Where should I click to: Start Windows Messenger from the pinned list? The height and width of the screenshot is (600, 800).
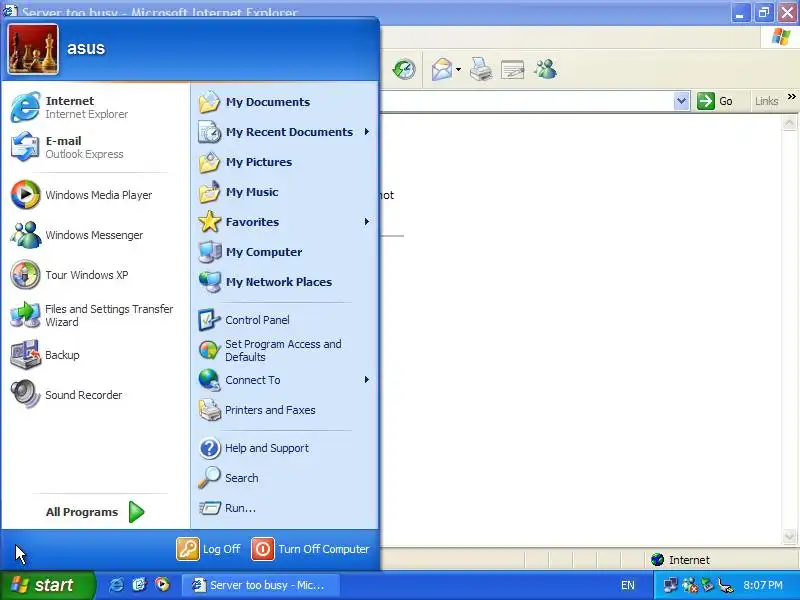(94, 235)
